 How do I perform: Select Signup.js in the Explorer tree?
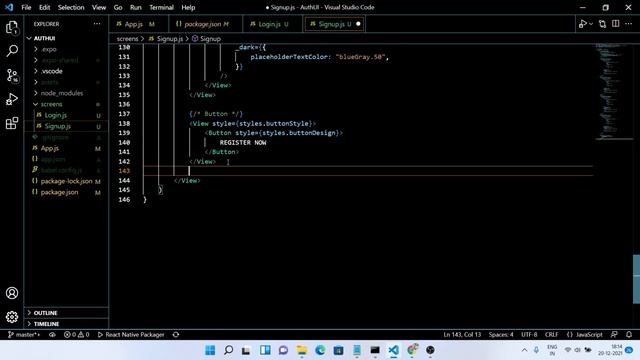pyautogui.click(x=58, y=127)
